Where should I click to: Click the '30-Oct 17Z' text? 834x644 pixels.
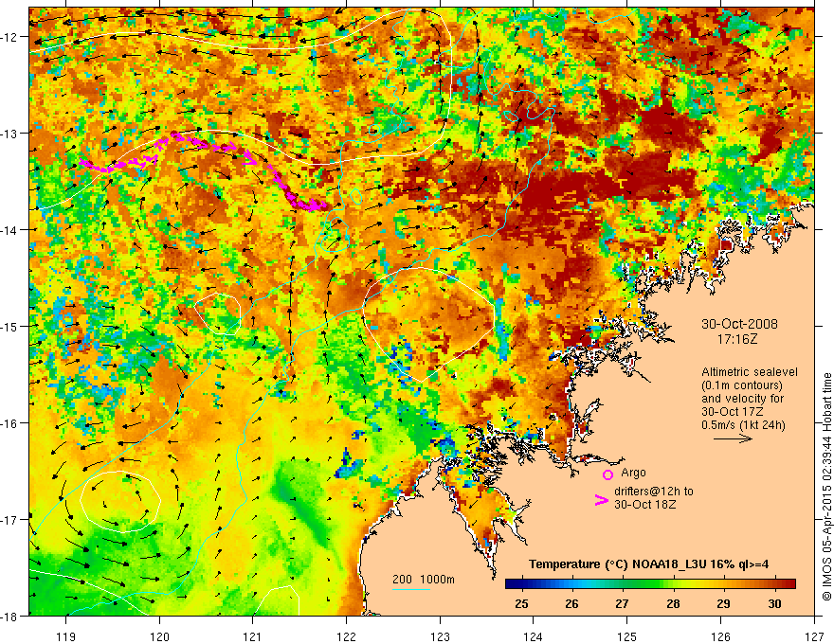pyautogui.click(x=733, y=412)
